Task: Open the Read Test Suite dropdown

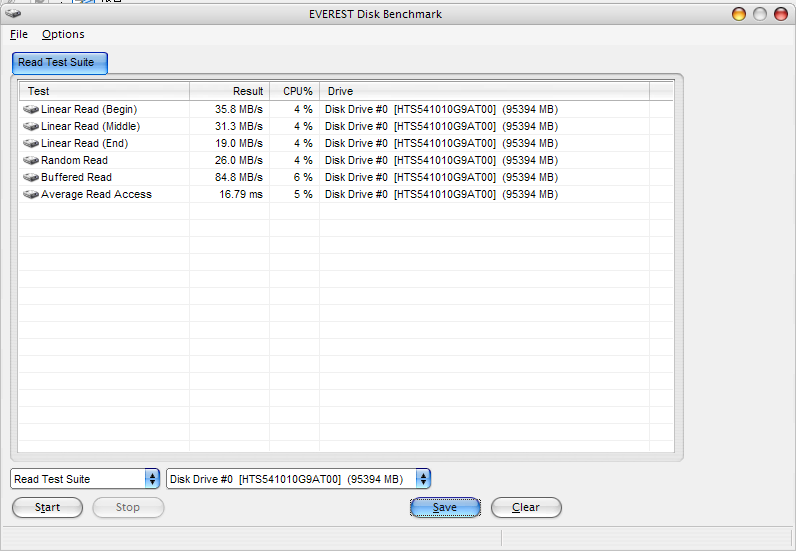Action: click(x=85, y=479)
